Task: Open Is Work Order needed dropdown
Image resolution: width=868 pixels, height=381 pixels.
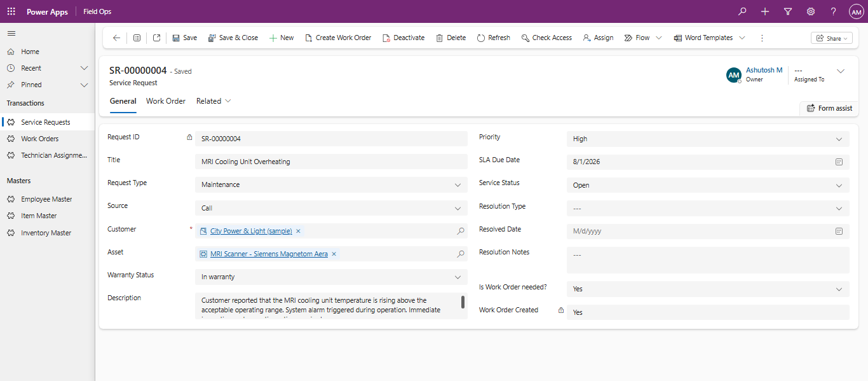Action: tap(708, 289)
